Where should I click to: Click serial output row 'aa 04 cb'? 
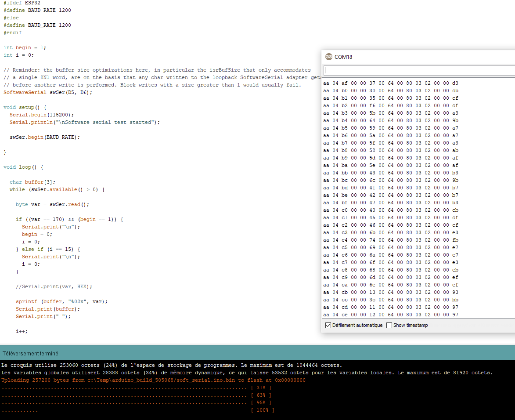pyautogui.click(x=390, y=292)
